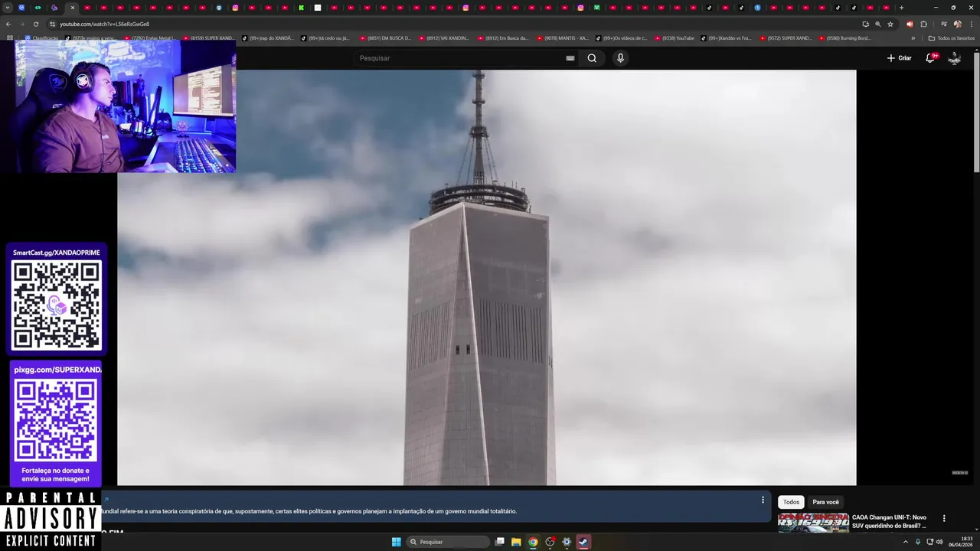Reload the page with refresh icon

pyautogui.click(x=35, y=24)
